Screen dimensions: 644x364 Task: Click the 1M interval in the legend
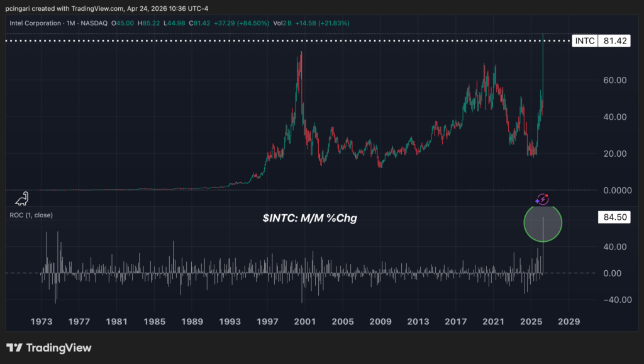pos(70,23)
